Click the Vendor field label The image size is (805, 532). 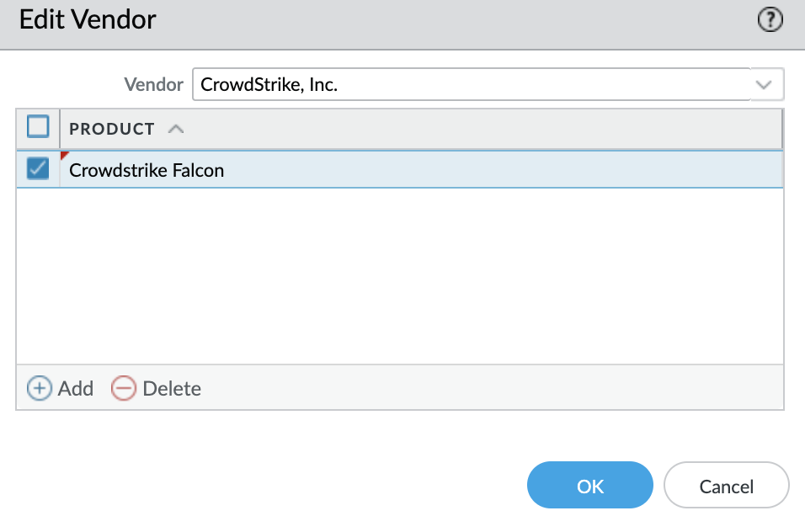(153, 84)
